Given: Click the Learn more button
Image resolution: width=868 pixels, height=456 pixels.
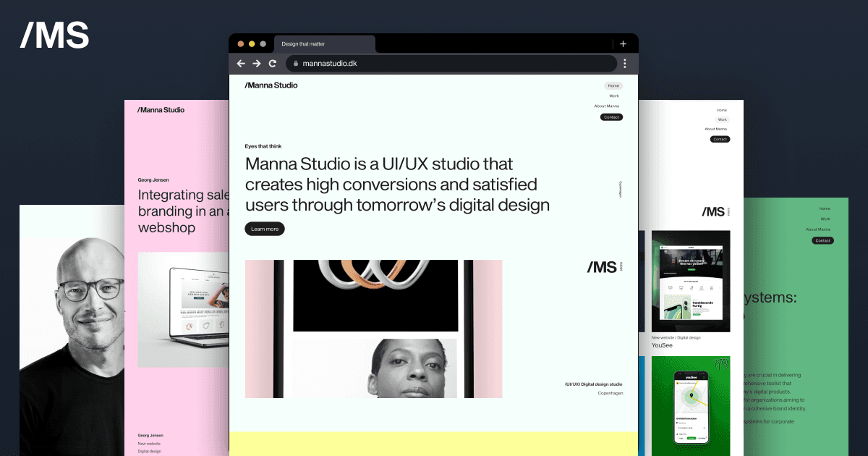Looking at the screenshot, I should click(x=264, y=229).
